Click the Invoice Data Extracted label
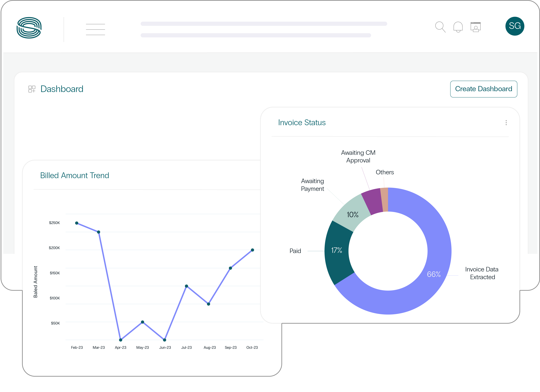540x392 pixels. click(x=482, y=273)
